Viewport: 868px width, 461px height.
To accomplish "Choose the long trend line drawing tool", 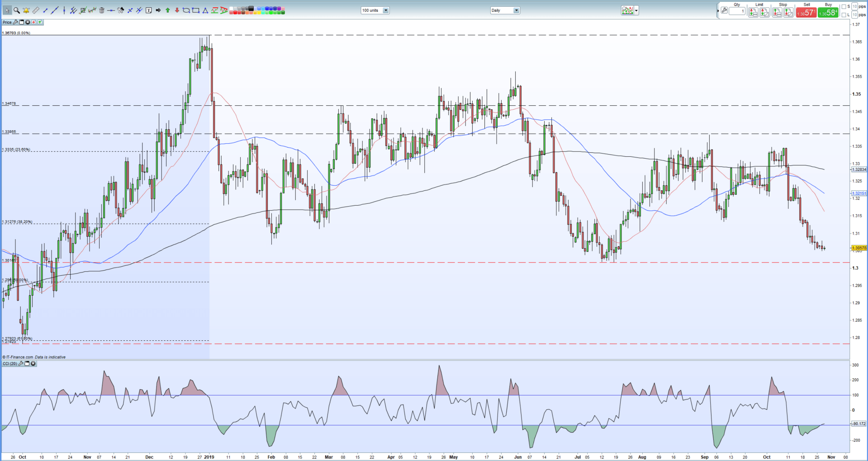I will 54,10.
